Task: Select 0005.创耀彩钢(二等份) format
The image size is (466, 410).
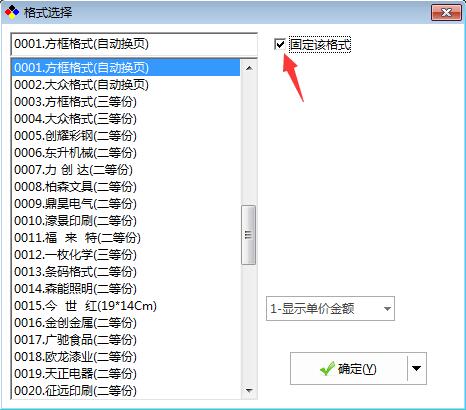Action: click(x=126, y=136)
